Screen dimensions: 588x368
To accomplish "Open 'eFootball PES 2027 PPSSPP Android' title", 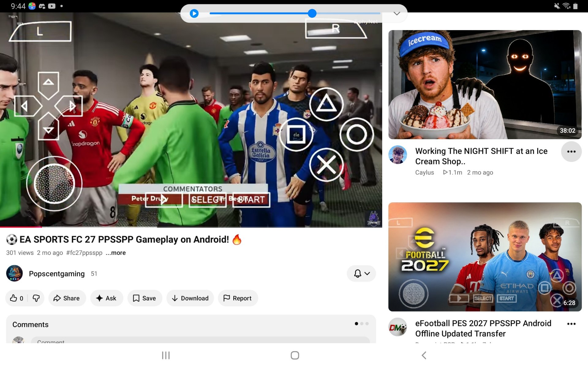I will (483, 328).
